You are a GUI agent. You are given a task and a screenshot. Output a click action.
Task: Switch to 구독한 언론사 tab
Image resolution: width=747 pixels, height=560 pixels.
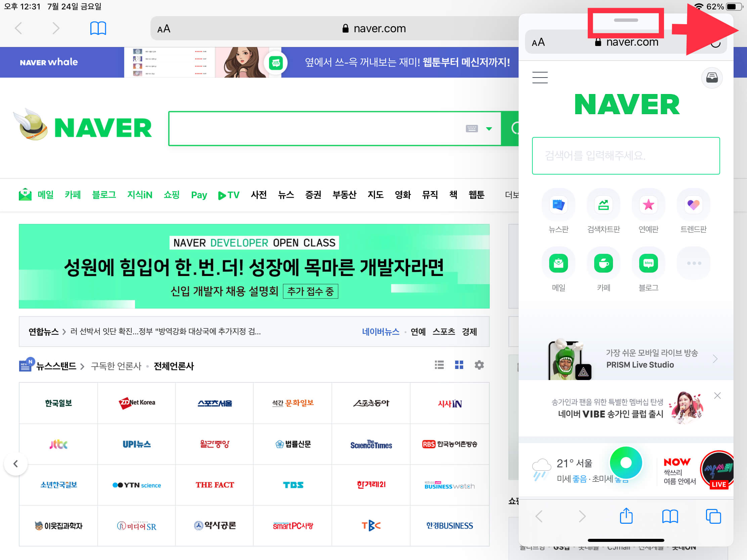point(116,366)
